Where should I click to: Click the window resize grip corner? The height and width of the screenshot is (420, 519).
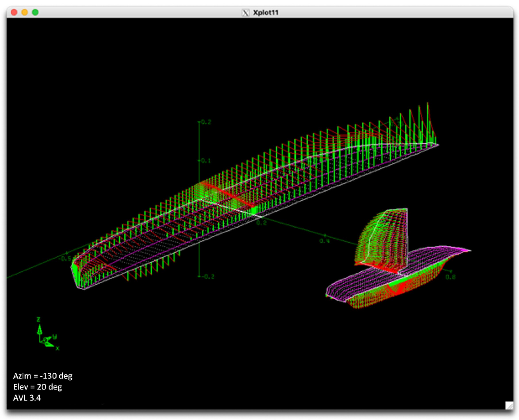(509, 405)
